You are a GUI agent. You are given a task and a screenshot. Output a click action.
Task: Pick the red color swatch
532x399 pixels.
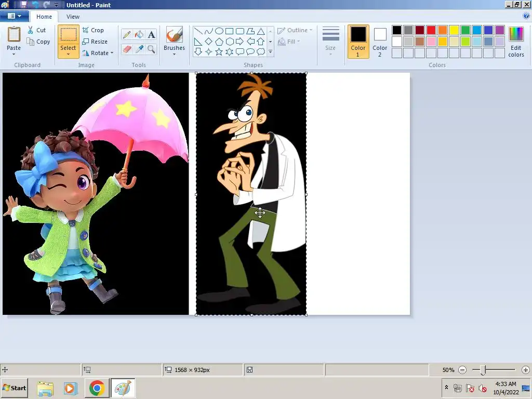(x=431, y=30)
